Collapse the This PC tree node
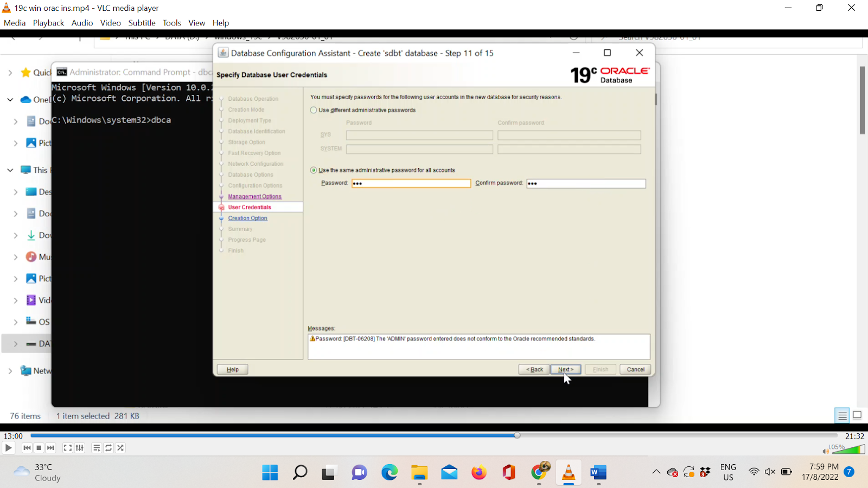Image resolution: width=868 pixels, height=488 pixels. pos(10,170)
